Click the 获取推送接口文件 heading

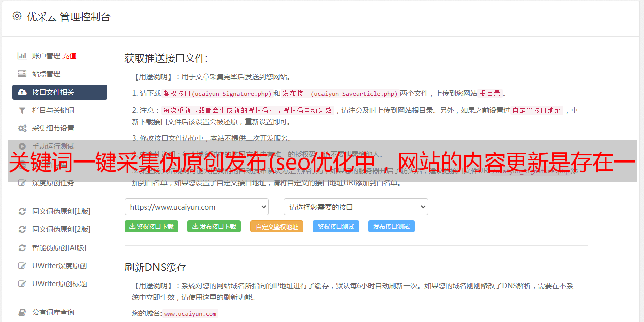pyautogui.click(x=166, y=58)
